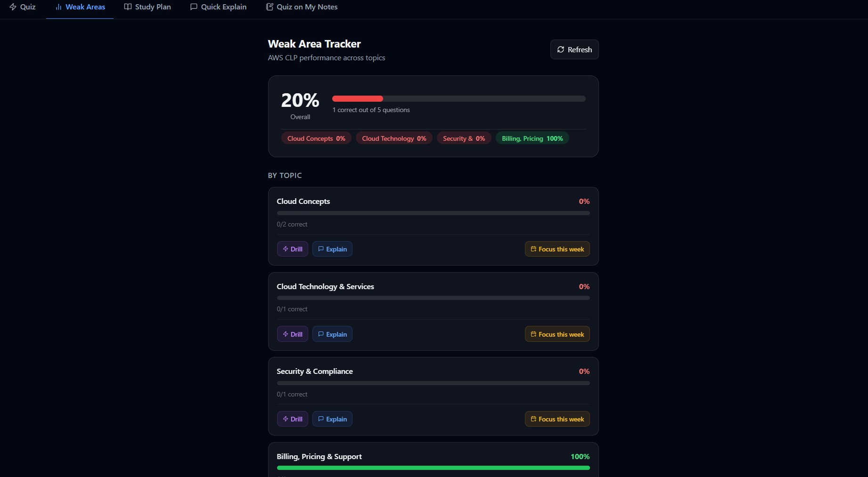Click the Cloud Concepts 0% summary chip
The height and width of the screenshot is (477, 868).
point(316,138)
